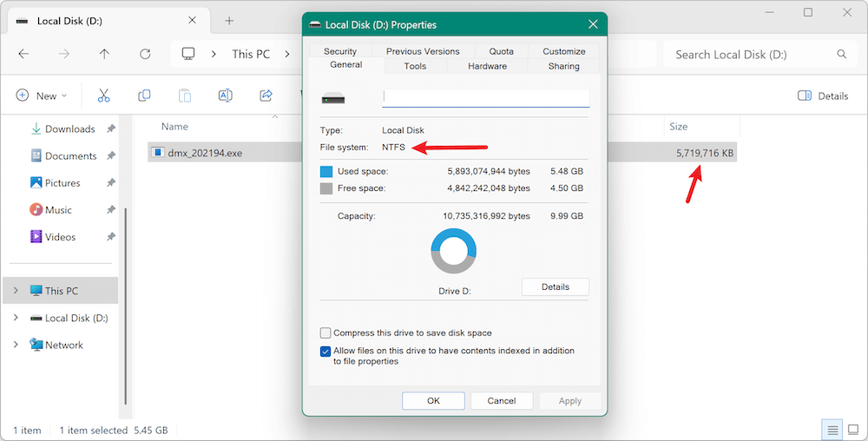Click chevron after This PC in address bar
Screen dimensions: 868x441
coord(287,54)
